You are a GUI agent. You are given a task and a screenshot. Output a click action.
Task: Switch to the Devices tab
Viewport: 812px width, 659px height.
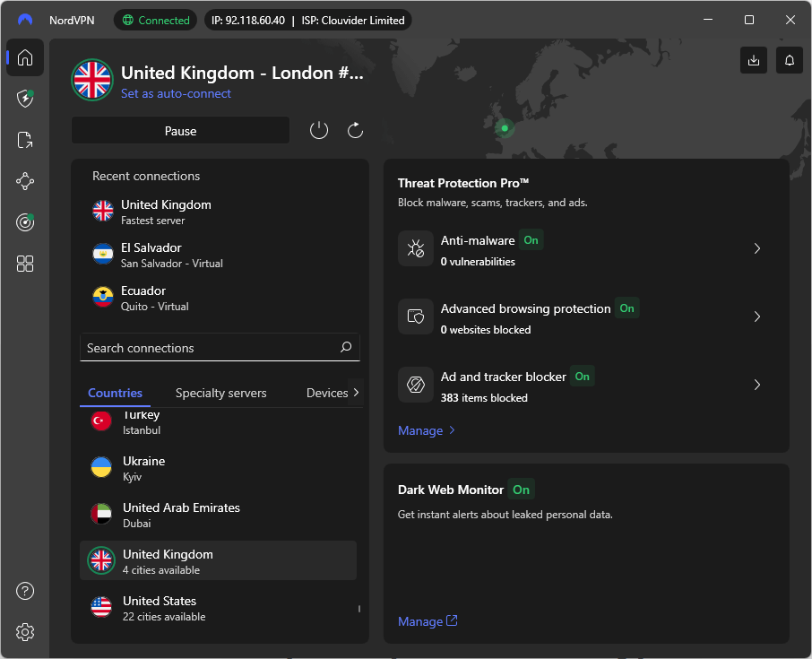(x=327, y=393)
